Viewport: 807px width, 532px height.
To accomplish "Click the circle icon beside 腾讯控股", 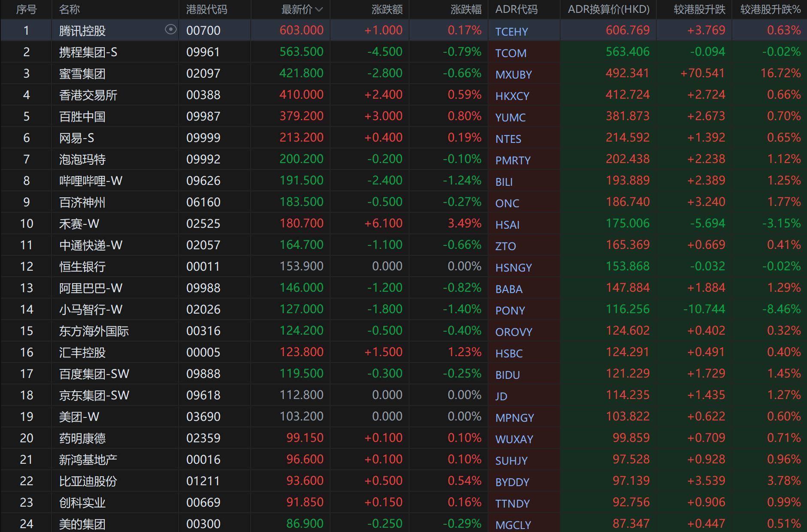I will click(x=170, y=30).
